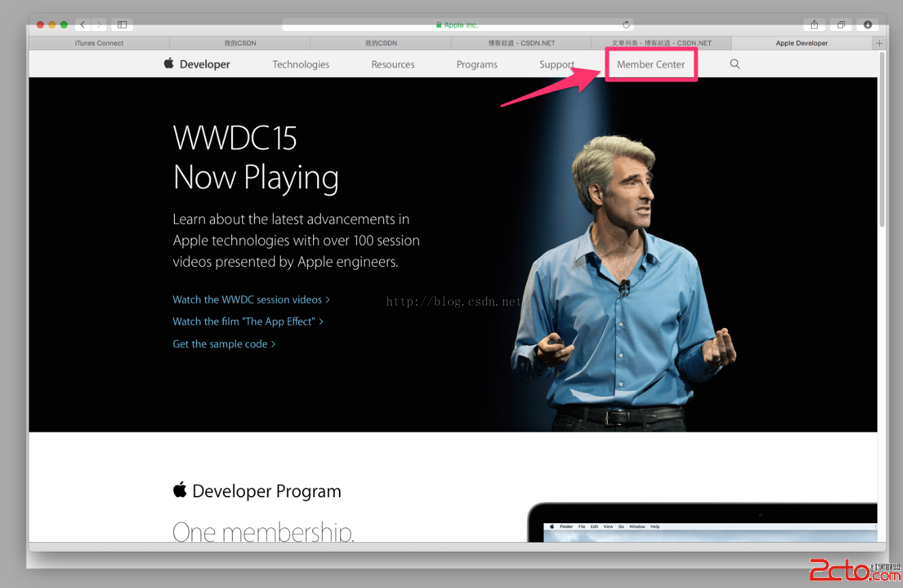
Task: Add a new tab with the plus icon
Action: [879, 43]
